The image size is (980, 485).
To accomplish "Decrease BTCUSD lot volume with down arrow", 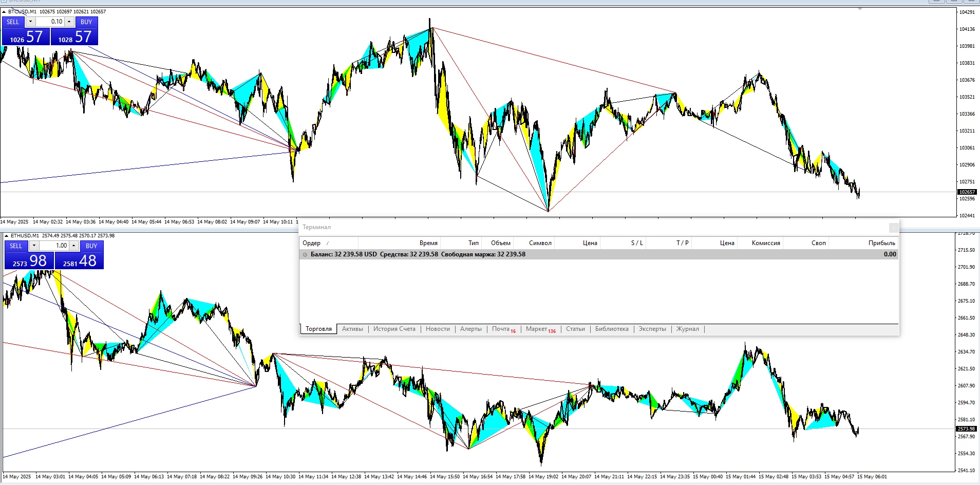I will 31,22.
